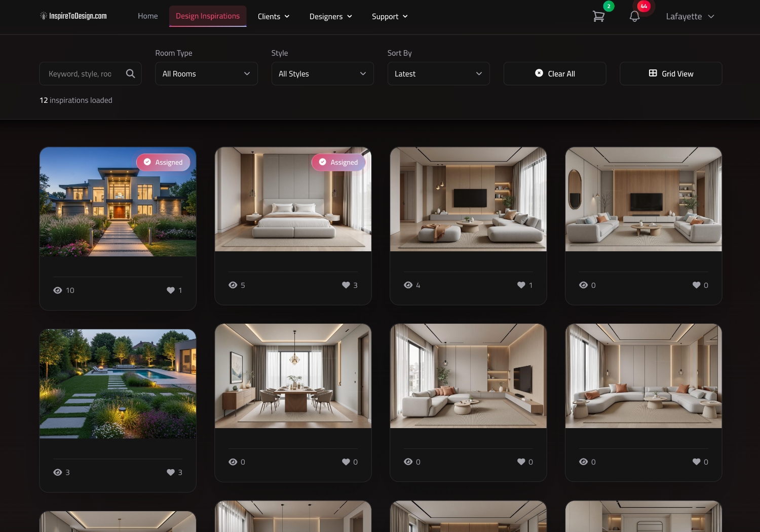
Task: Like the living room card beside bedroom row end
Action: 697,285
